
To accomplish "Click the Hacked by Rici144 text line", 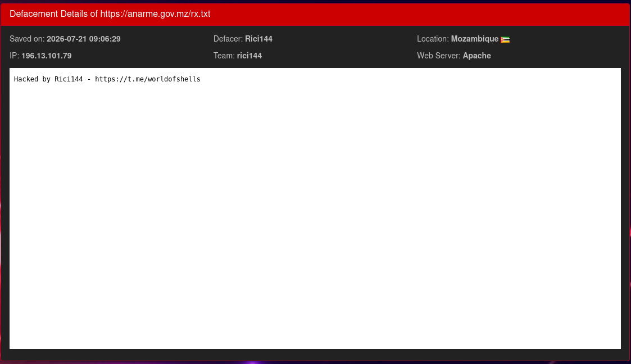I will (x=107, y=79).
